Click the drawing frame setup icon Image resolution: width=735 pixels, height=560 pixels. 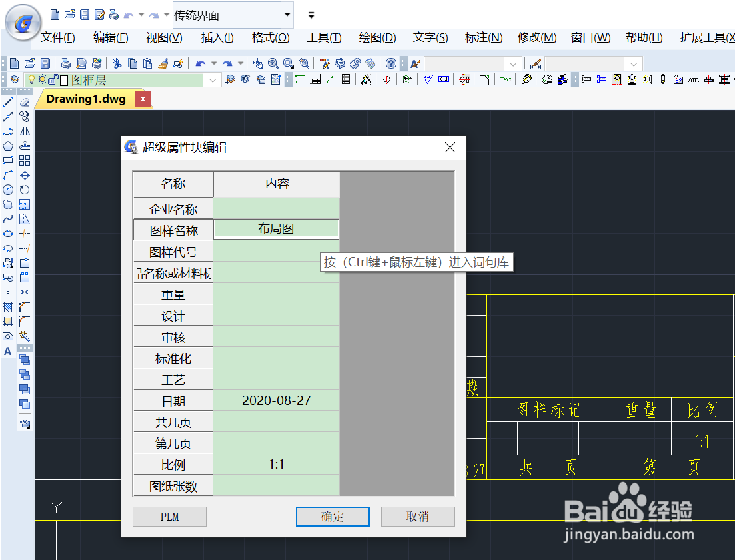(x=300, y=80)
